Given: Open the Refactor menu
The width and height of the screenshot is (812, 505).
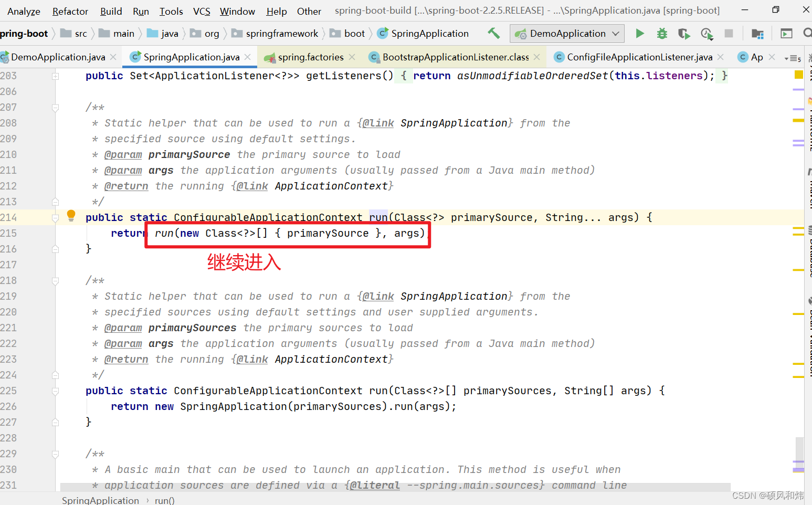Looking at the screenshot, I should click(x=70, y=11).
